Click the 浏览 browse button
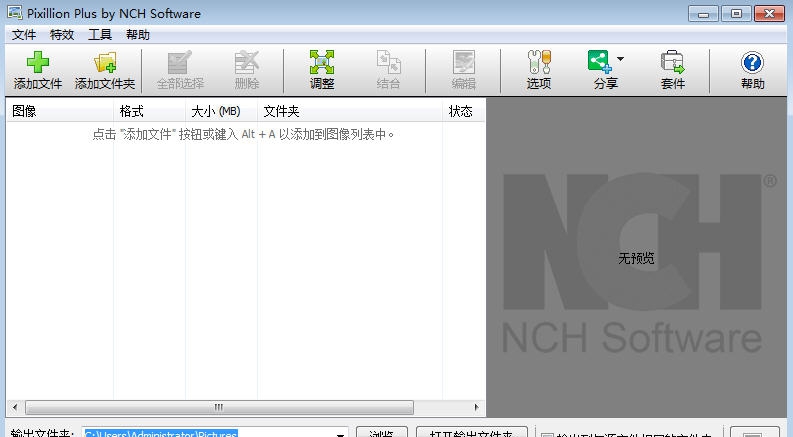 point(381,433)
